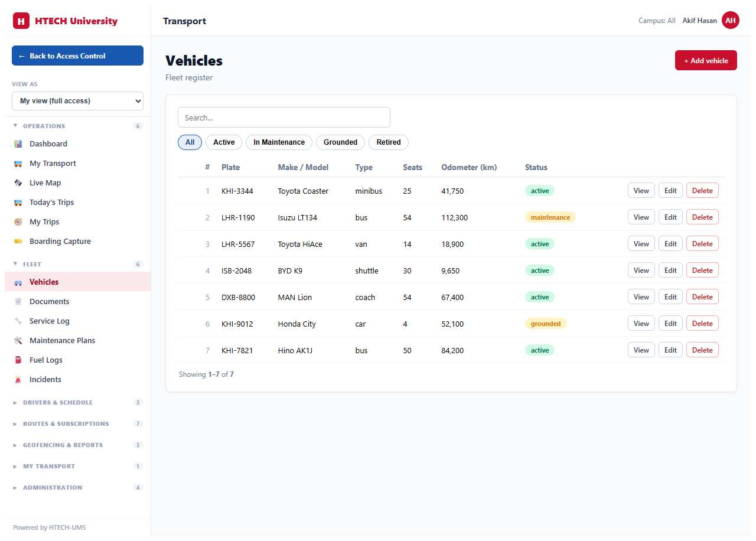The height and width of the screenshot is (541, 756).
Task: Click the Make / Model column header
Action: pyautogui.click(x=303, y=167)
